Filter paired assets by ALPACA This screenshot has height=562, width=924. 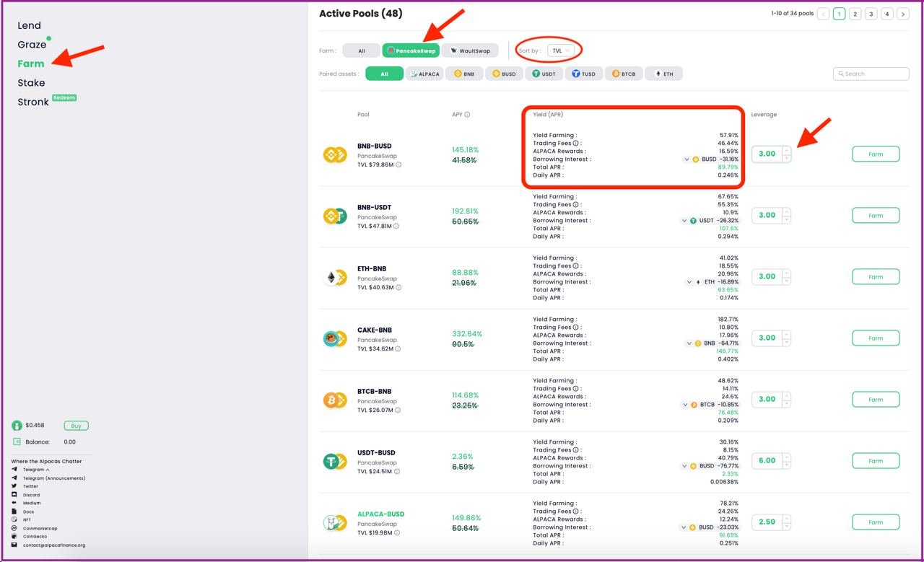pos(424,74)
